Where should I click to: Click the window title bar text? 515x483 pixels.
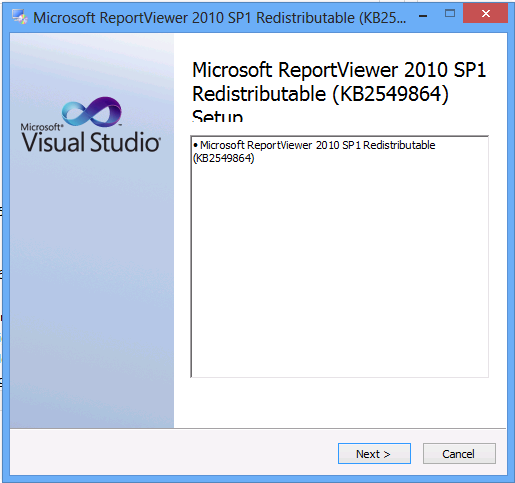click(x=220, y=18)
